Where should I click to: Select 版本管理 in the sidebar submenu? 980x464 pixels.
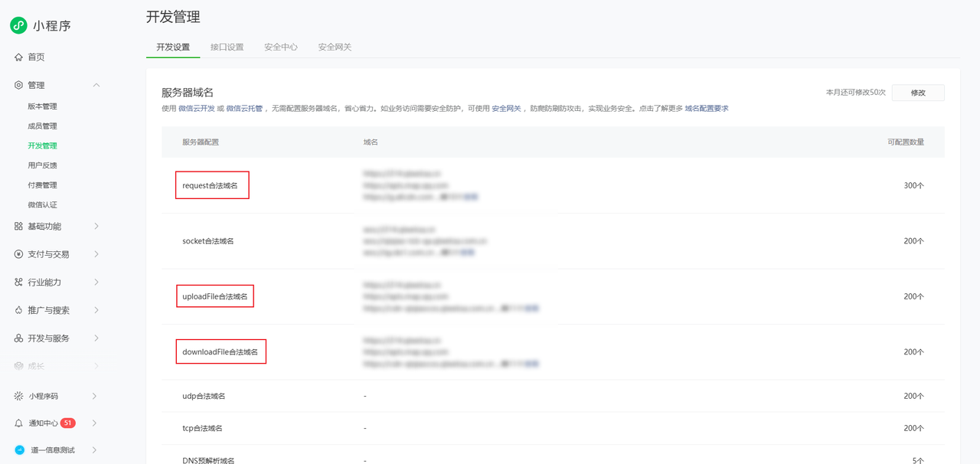pos(42,106)
